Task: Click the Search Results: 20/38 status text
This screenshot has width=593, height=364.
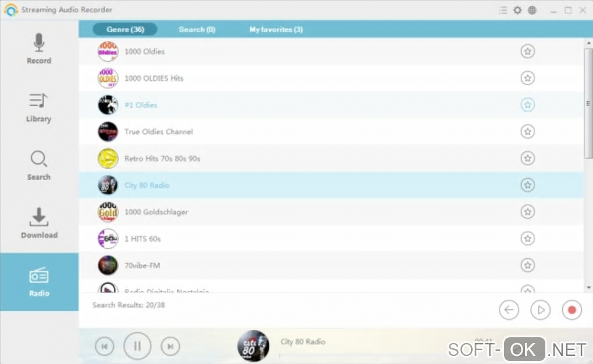Action: tap(128, 305)
